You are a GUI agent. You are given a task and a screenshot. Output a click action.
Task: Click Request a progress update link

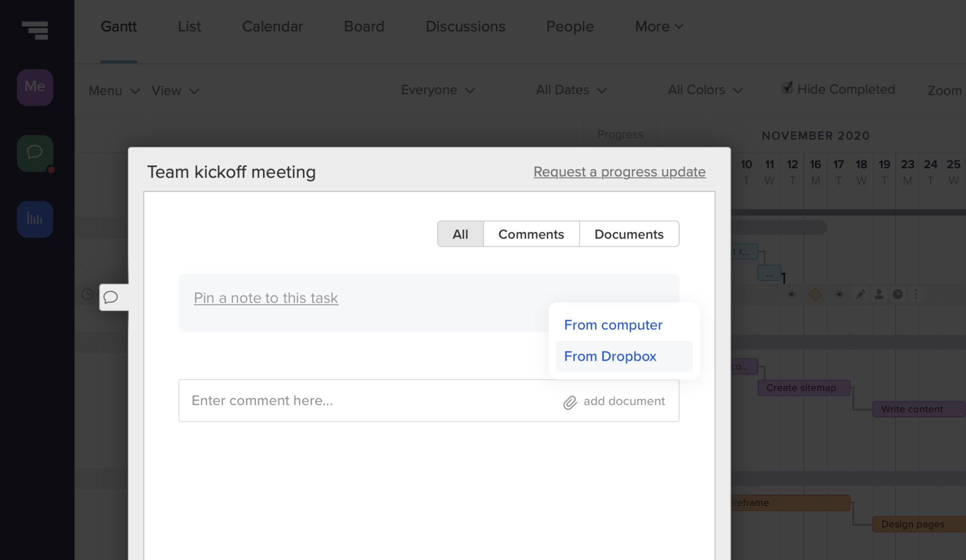(619, 172)
